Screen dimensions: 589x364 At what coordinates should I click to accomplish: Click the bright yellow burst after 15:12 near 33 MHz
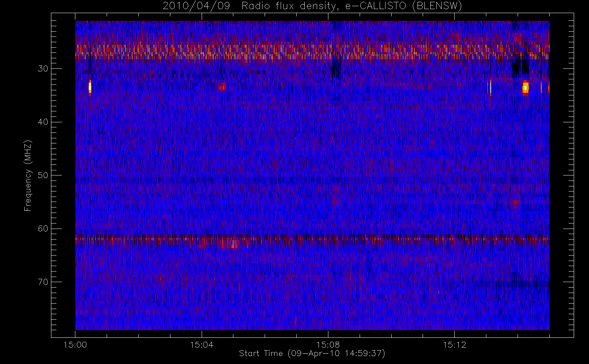[525, 88]
